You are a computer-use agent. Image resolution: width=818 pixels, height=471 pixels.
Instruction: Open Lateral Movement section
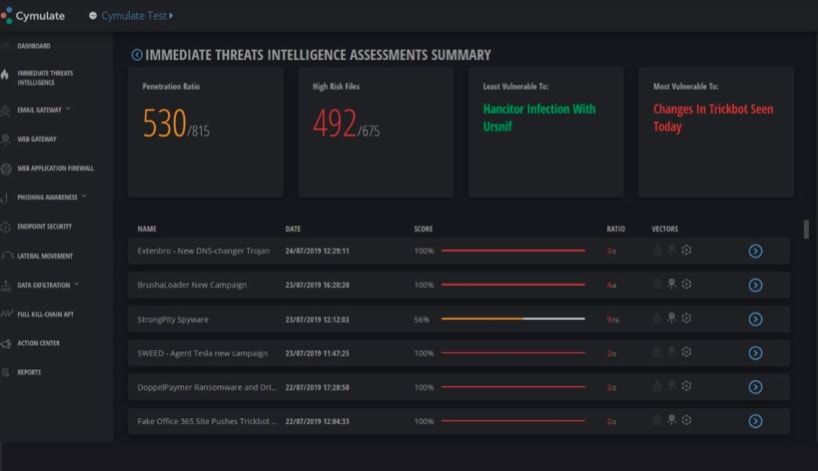coord(45,256)
